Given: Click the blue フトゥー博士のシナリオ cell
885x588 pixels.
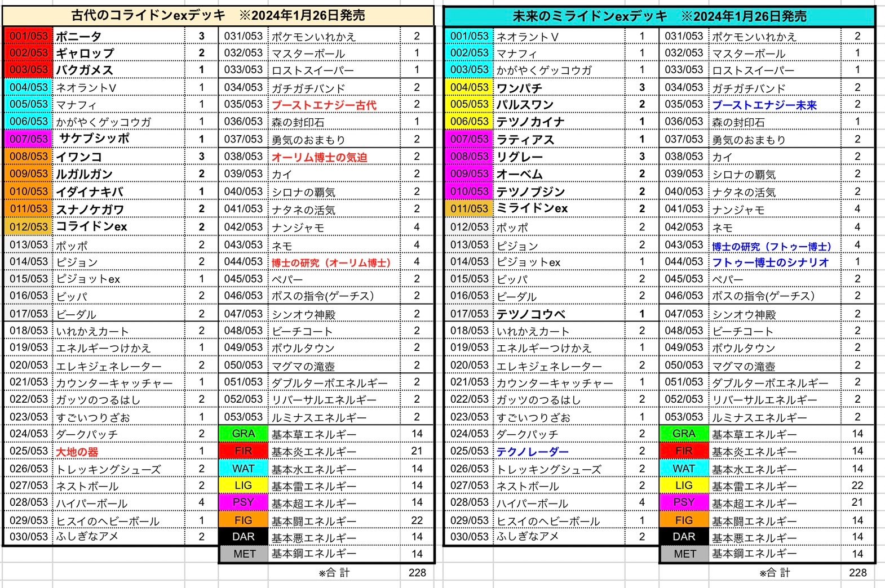Looking at the screenshot, I should pos(775,262).
